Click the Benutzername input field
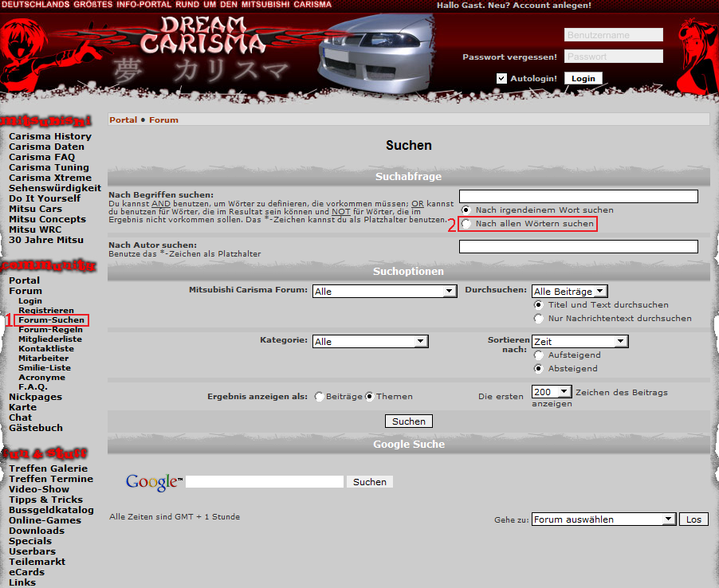The image size is (719, 588). pos(614,35)
